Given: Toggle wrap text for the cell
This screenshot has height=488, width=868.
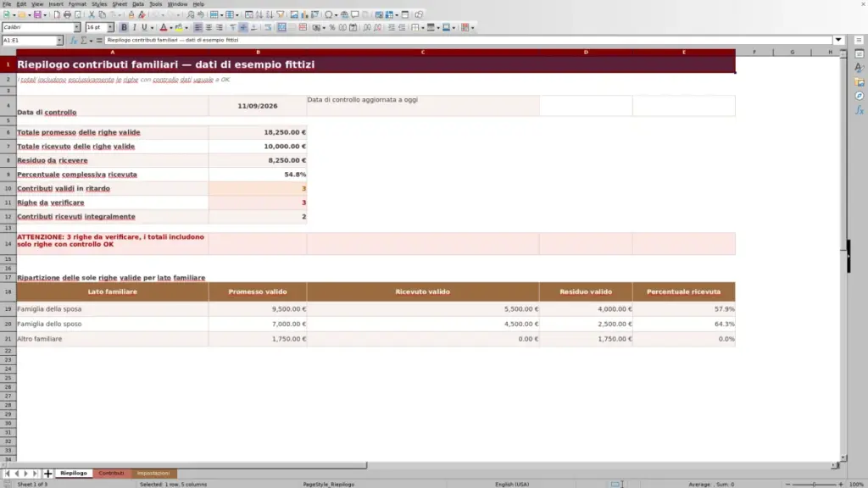Looking at the screenshot, I should pos(268,27).
